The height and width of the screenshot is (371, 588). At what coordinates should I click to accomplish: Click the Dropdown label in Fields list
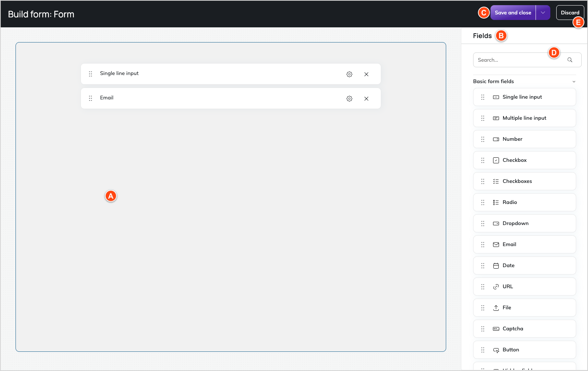pyautogui.click(x=515, y=223)
